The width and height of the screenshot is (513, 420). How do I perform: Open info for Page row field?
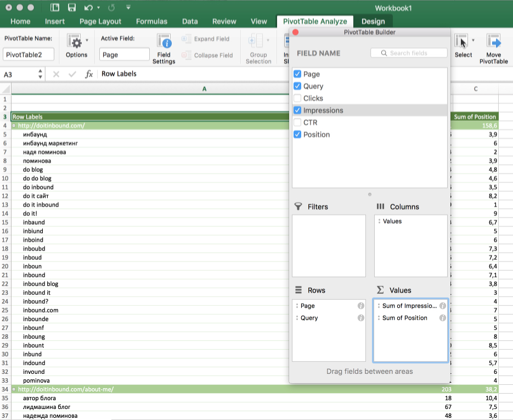pos(361,306)
